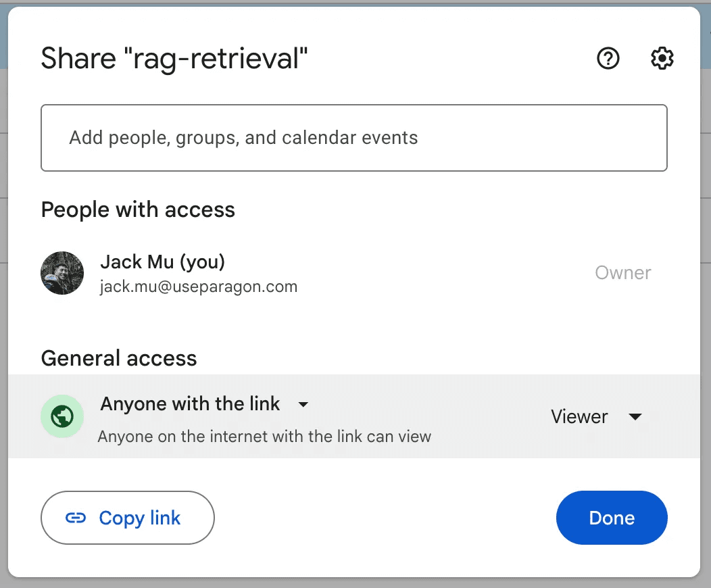Click Jack Mu's profile avatar

pyautogui.click(x=62, y=273)
